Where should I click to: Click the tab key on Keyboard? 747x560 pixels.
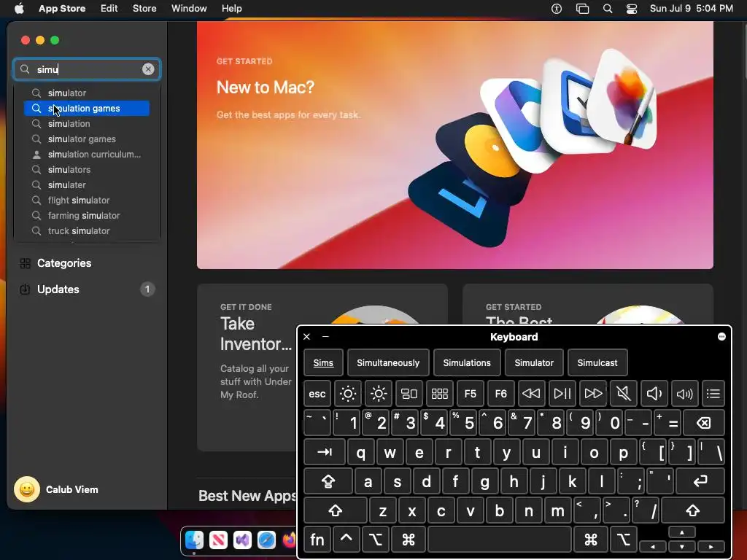click(325, 452)
